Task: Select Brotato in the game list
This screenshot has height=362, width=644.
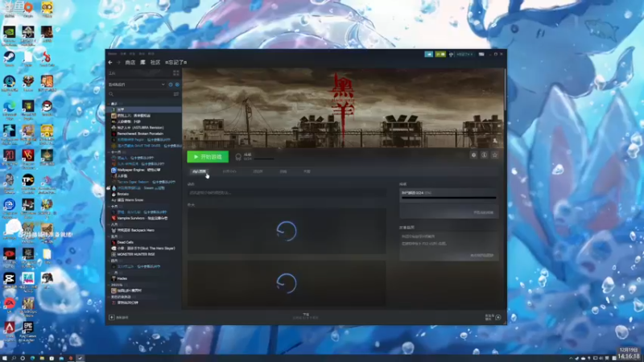Action: pyautogui.click(x=123, y=194)
